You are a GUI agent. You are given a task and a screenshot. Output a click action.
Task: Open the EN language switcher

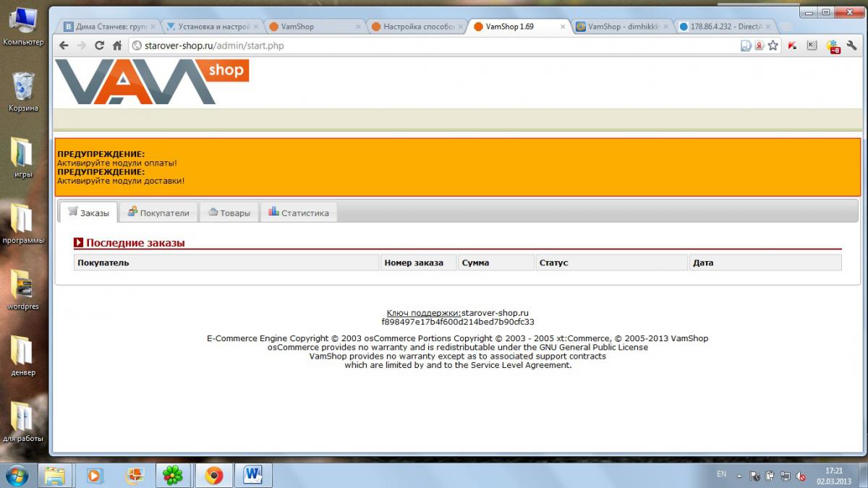(721, 474)
